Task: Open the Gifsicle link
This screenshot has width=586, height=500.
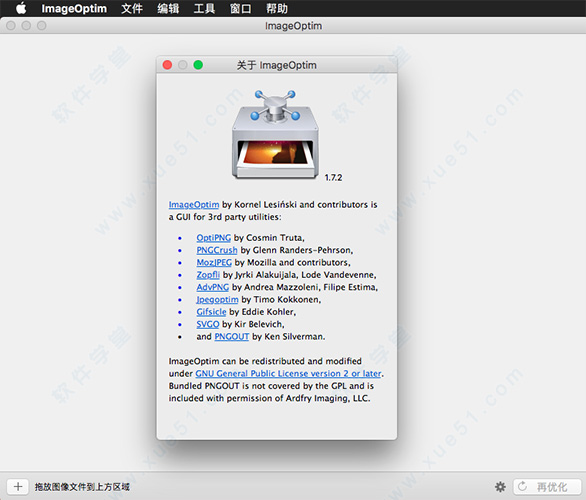Action: pos(211,312)
